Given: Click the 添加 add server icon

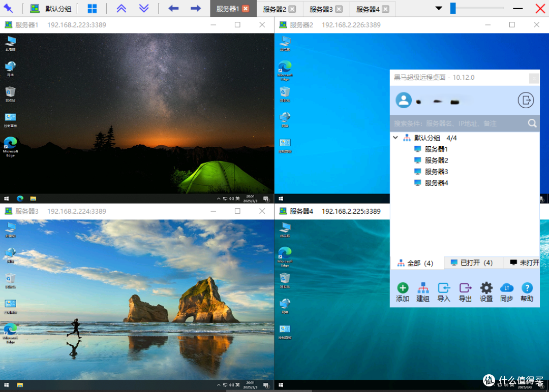Looking at the screenshot, I should click(403, 292).
